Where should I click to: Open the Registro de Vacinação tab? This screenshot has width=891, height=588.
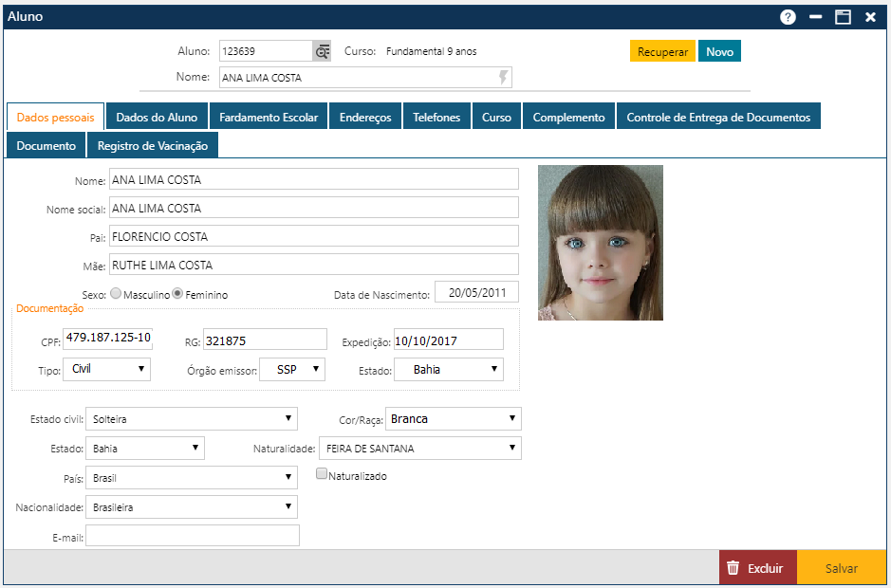click(x=153, y=146)
